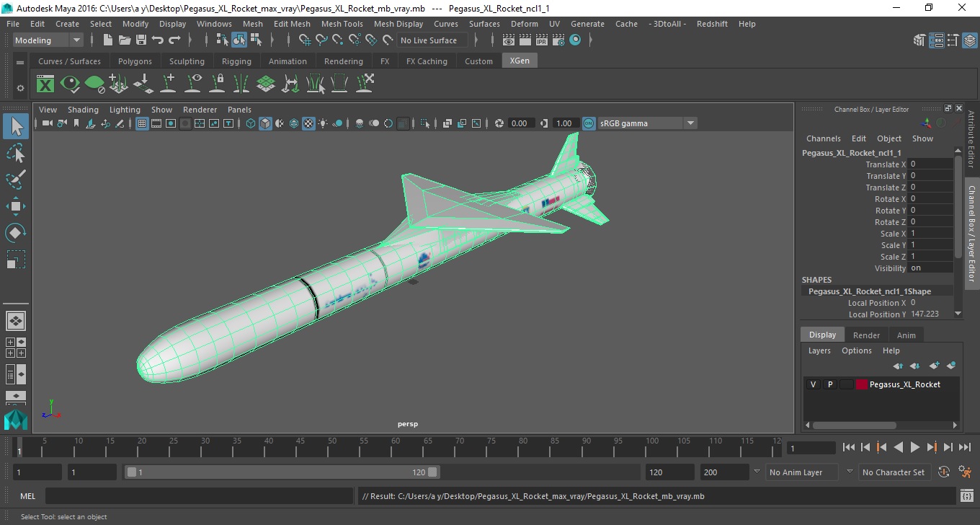Play the animation forward

(914, 448)
